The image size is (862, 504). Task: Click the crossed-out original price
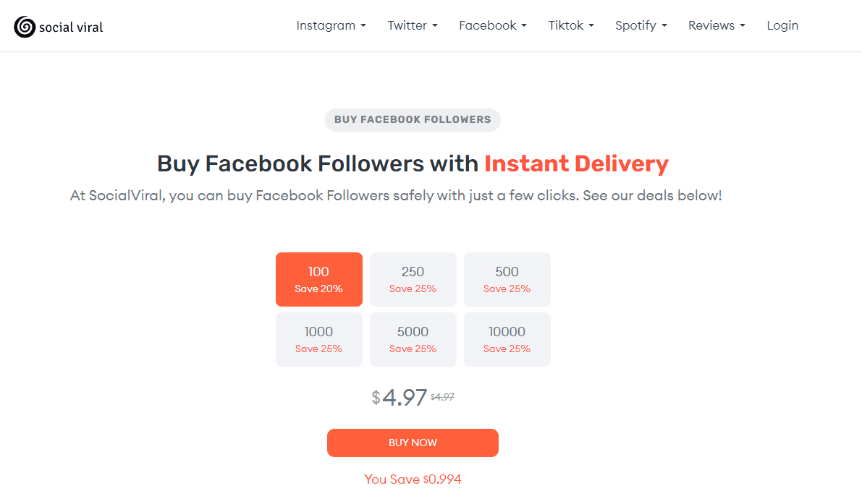[441, 396]
